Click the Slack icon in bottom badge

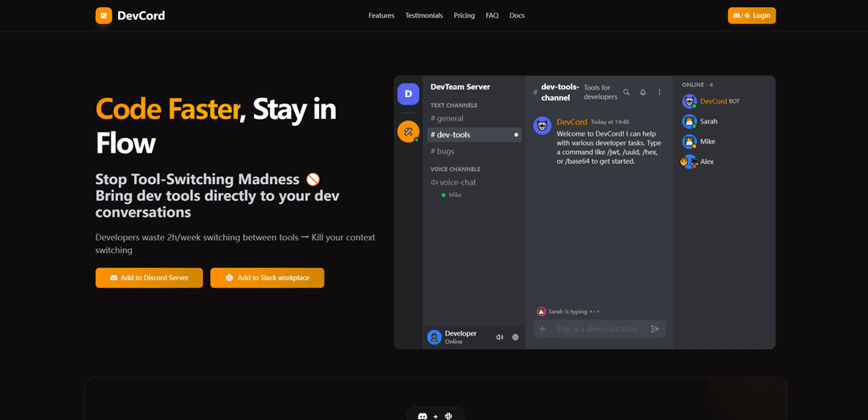click(x=448, y=415)
